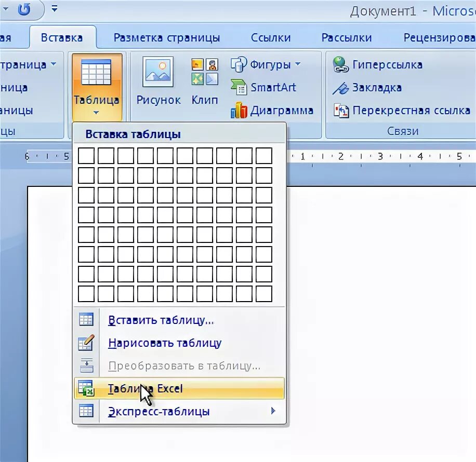
Task: Choose Нарисовать таблицу menu item
Action: coord(179,343)
